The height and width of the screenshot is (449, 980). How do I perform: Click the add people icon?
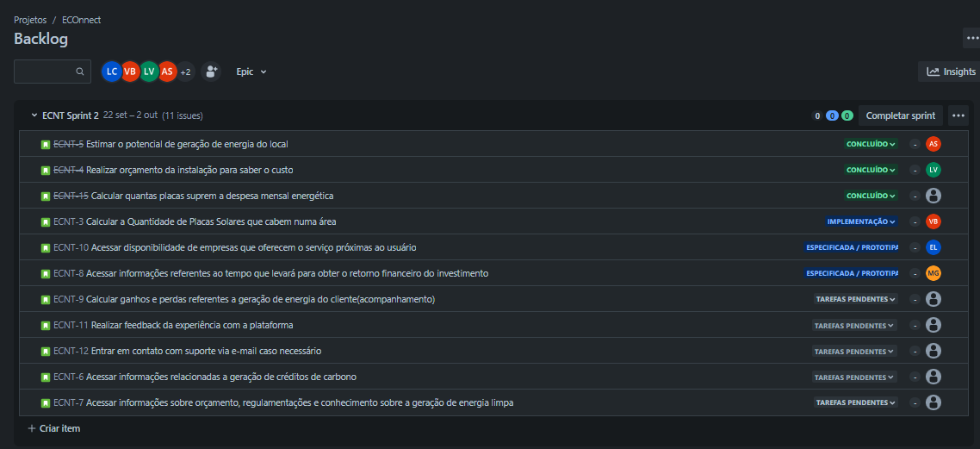click(211, 72)
